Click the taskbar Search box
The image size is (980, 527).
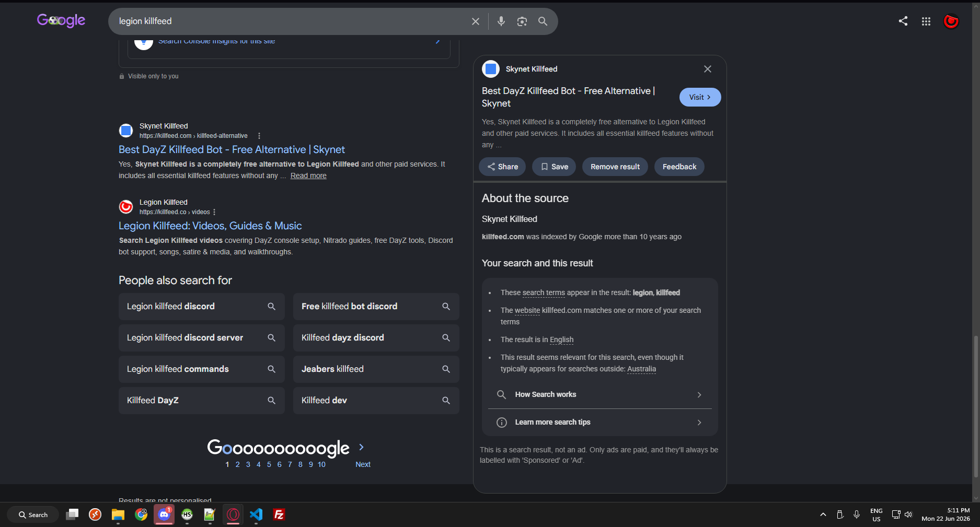[x=33, y=514]
